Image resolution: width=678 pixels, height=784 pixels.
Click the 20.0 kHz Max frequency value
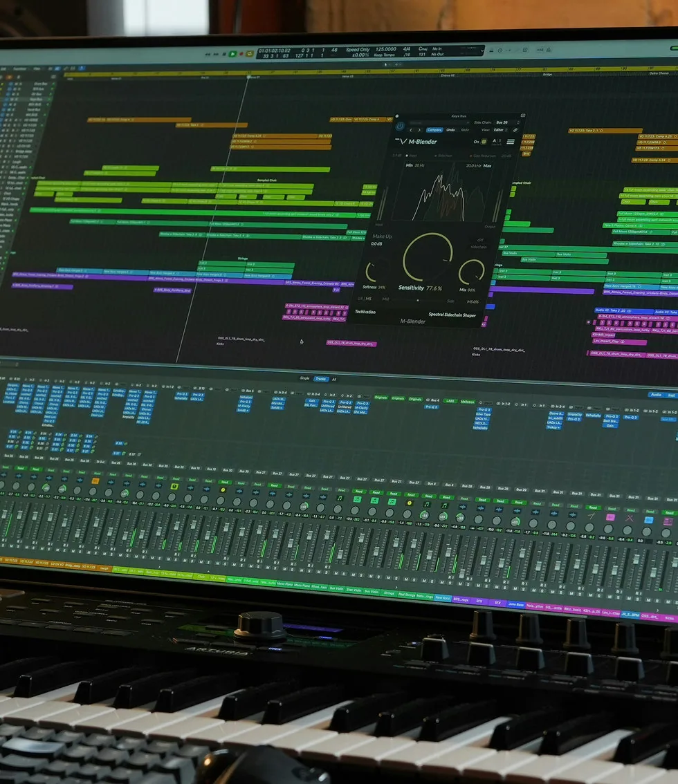pos(473,166)
